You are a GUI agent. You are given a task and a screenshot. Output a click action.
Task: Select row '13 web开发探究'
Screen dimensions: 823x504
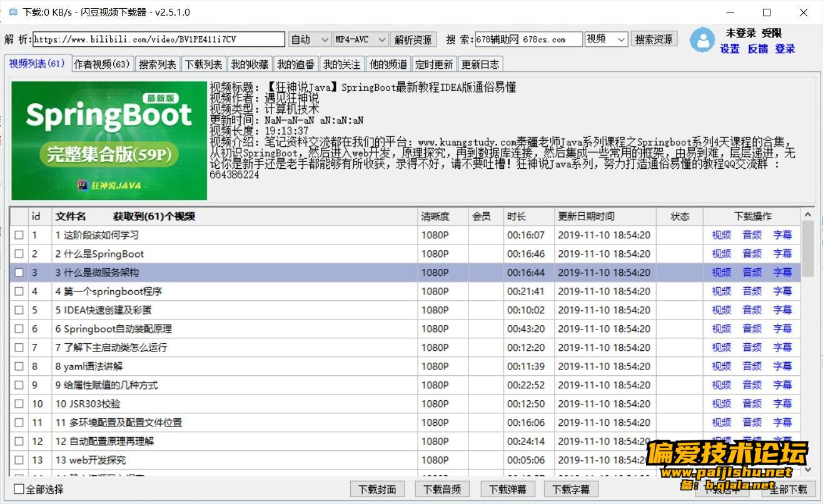(405, 460)
